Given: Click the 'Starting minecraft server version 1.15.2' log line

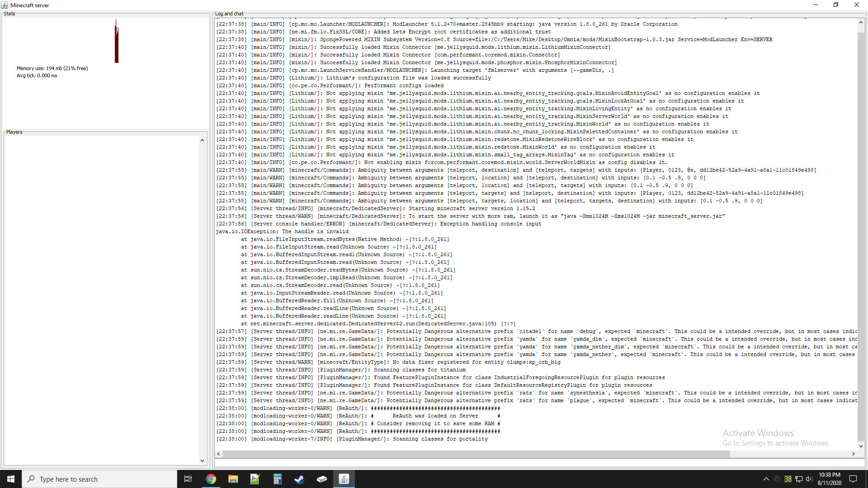Looking at the screenshot, I should pos(376,208).
